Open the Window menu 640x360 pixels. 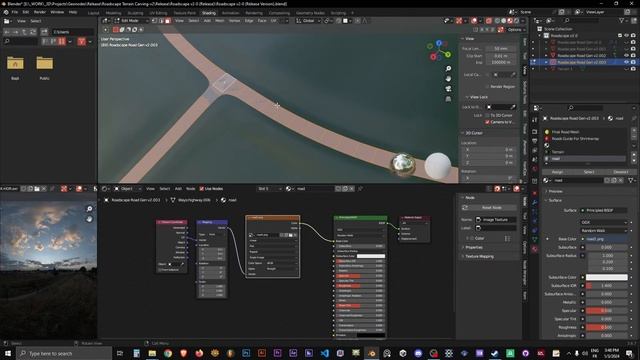tap(57, 12)
